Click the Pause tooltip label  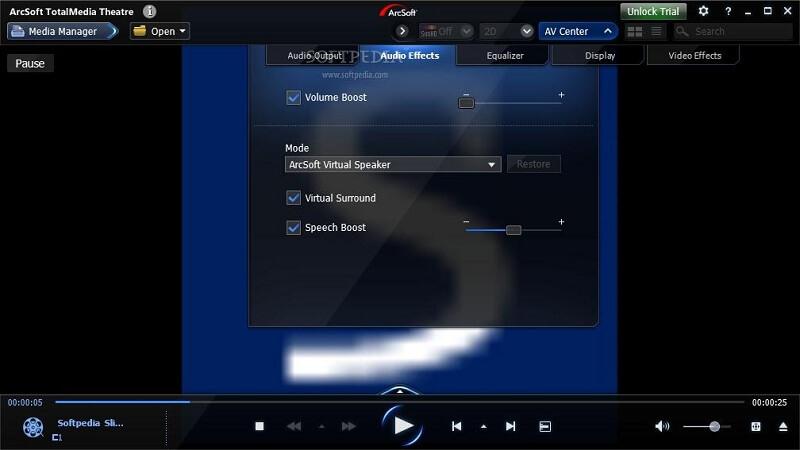[x=30, y=63]
